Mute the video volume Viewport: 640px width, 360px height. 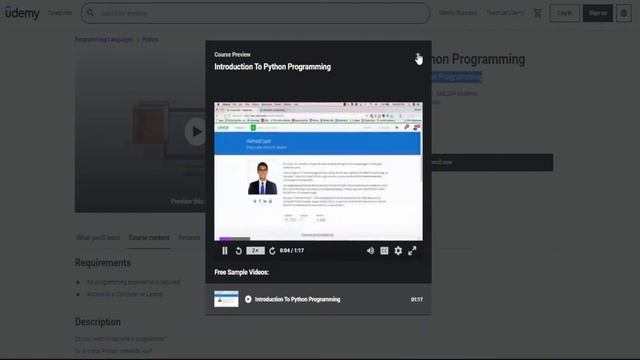coord(370,251)
